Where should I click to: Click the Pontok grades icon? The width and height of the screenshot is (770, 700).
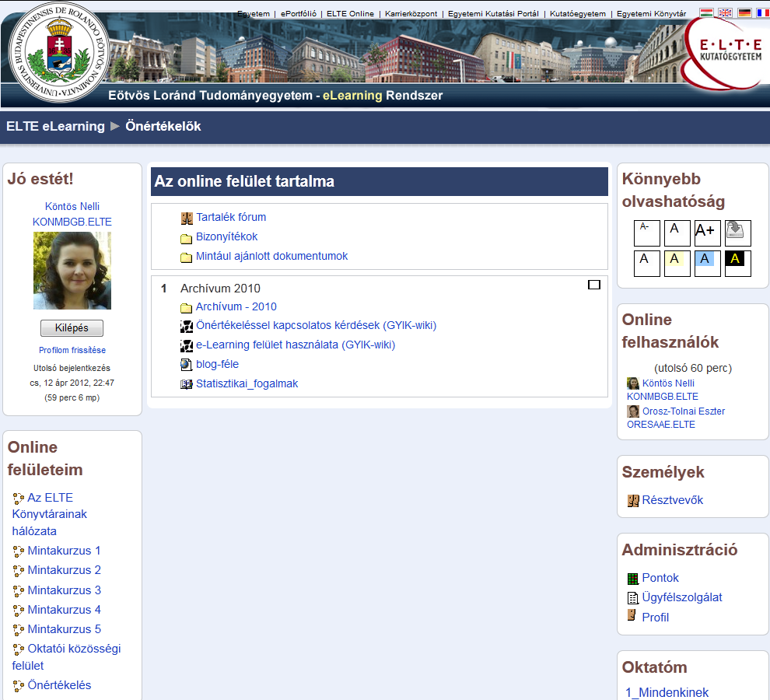pyautogui.click(x=633, y=579)
